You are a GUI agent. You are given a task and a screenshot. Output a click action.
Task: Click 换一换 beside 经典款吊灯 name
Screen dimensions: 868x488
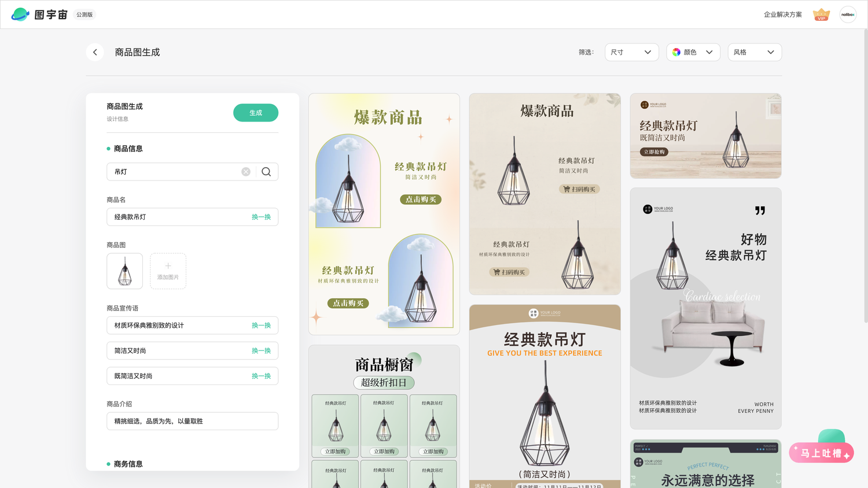pos(261,217)
